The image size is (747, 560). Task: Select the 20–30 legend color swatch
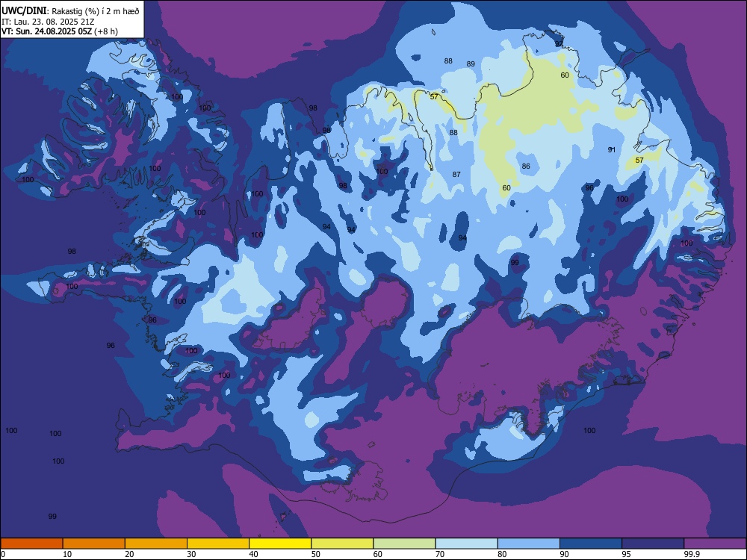click(156, 544)
